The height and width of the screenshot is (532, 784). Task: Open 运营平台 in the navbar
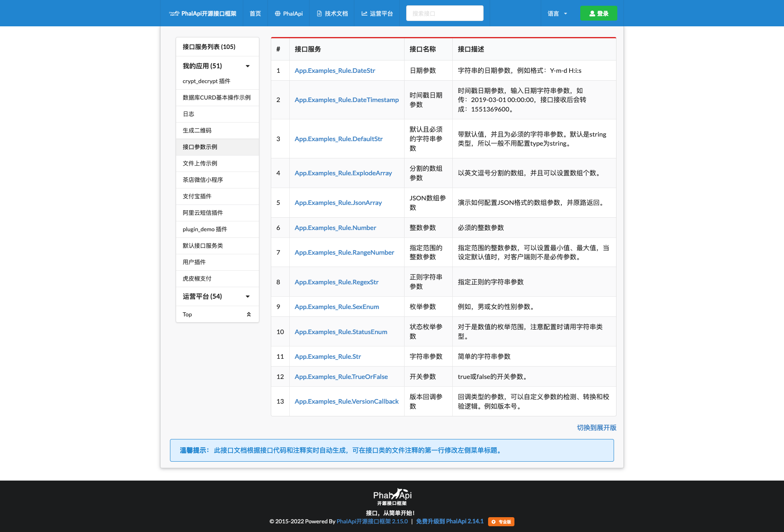click(x=377, y=14)
